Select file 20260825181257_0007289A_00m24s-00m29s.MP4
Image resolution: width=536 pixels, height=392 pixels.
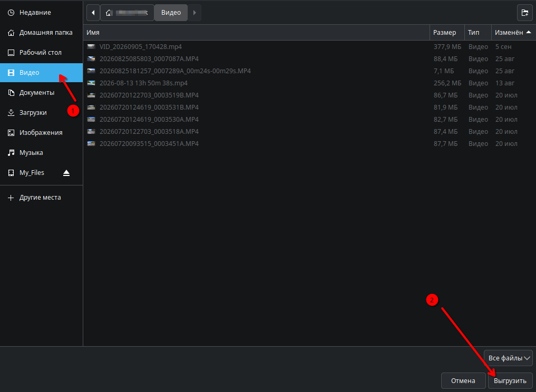click(309, 71)
